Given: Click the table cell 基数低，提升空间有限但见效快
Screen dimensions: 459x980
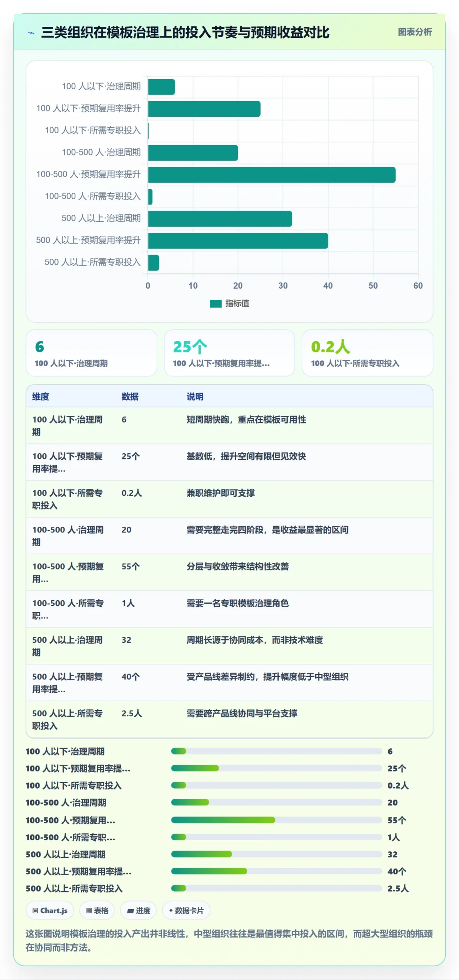Looking at the screenshot, I should tap(246, 456).
